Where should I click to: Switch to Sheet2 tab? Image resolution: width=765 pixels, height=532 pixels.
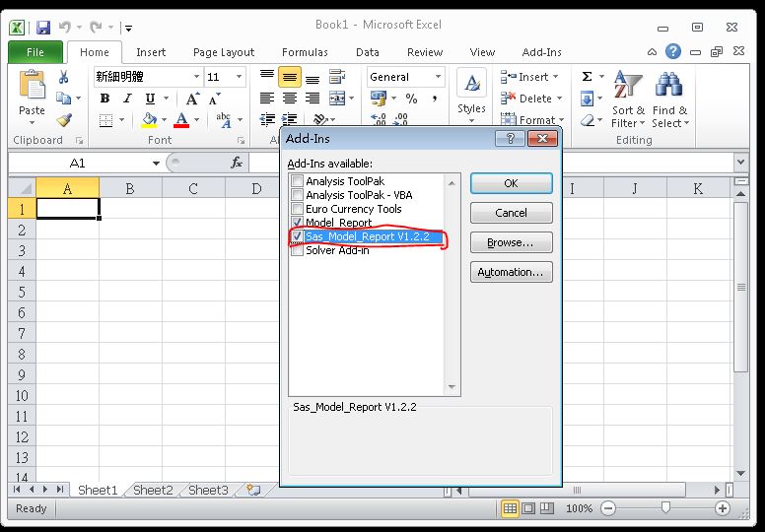(x=153, y=490)
